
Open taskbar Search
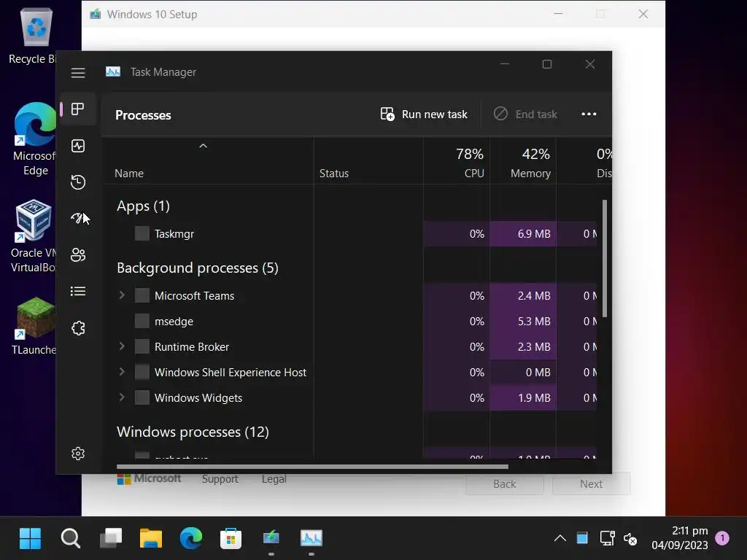tap(71, 539)
